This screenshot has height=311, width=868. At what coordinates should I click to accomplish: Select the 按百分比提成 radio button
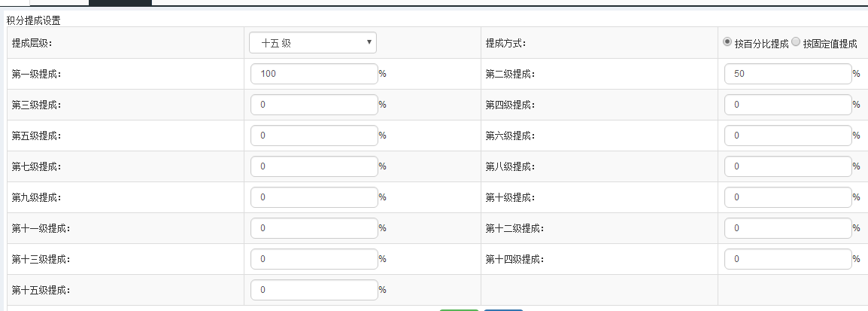coord(727,42)
